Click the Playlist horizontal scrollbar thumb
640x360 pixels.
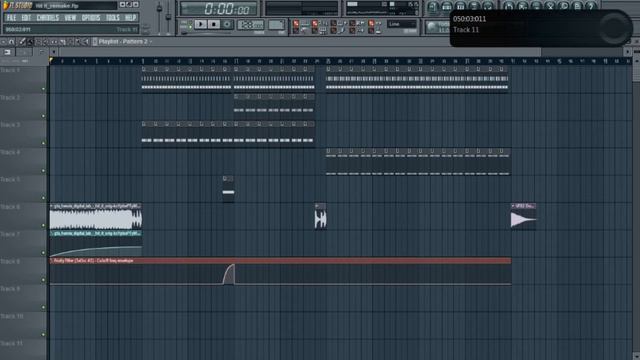pos(300,52)
